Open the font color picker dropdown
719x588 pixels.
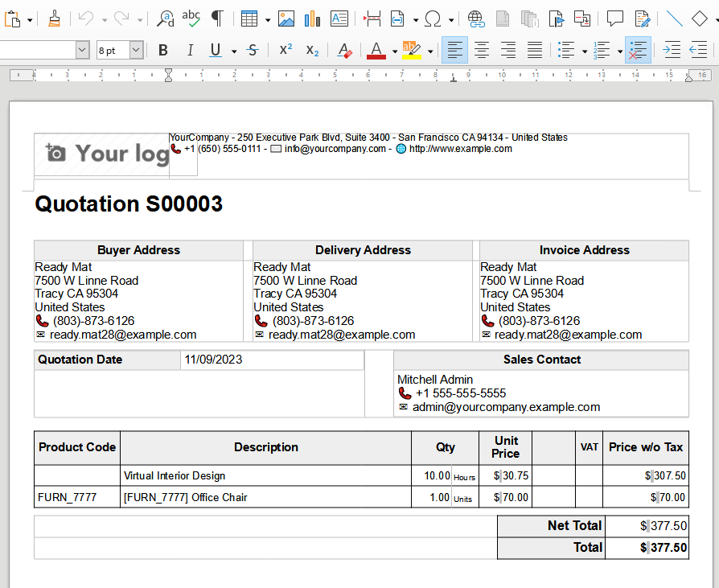pos(394,51)
